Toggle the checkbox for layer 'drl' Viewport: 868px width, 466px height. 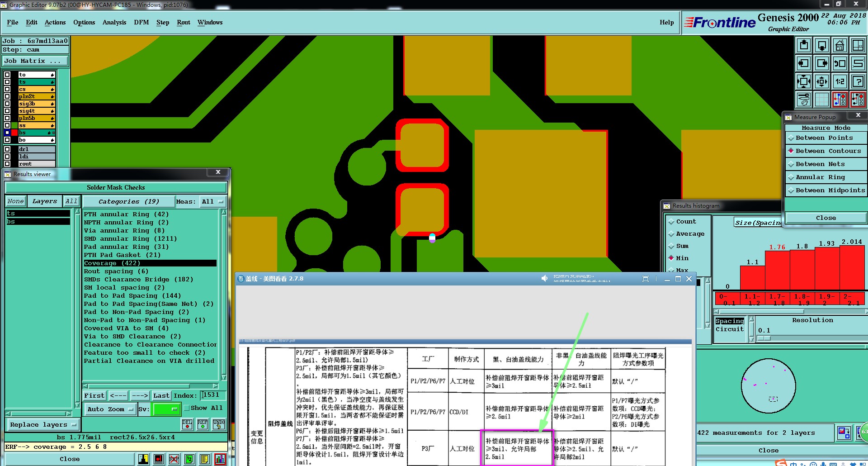click(7, 149)
